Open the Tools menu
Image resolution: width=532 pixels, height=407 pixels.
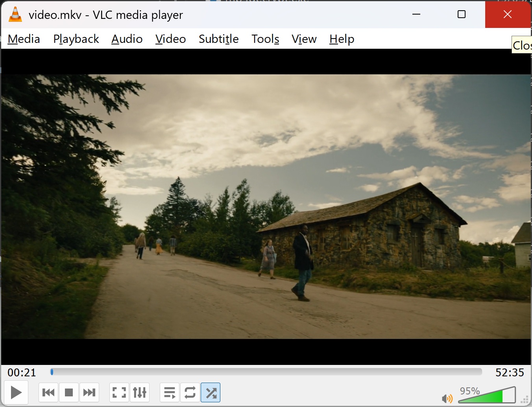pyautogui.click(x=266, y=39)
